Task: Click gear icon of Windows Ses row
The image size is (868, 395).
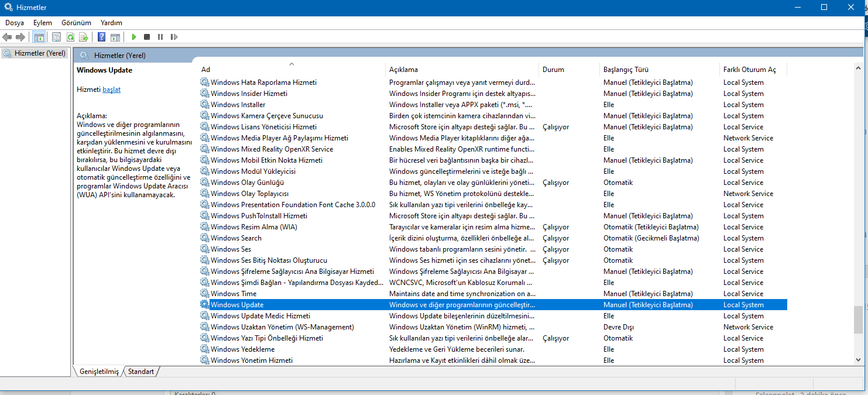Action: click(204, 249)
